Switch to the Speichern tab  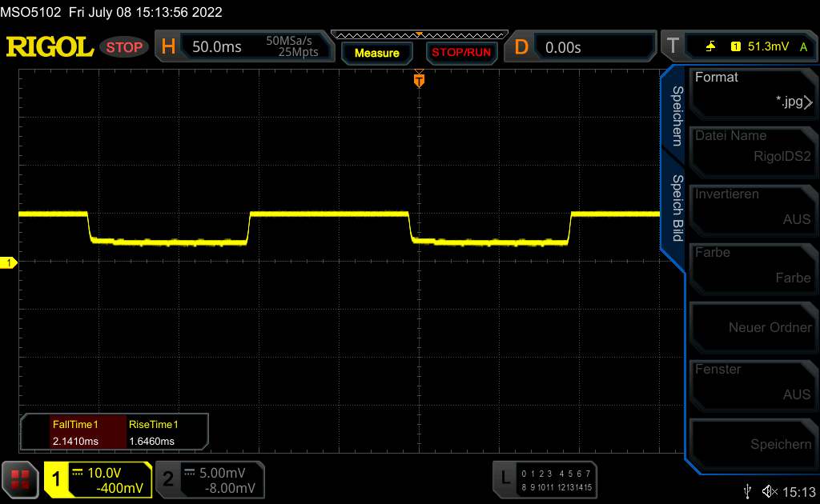coord(677,116)
